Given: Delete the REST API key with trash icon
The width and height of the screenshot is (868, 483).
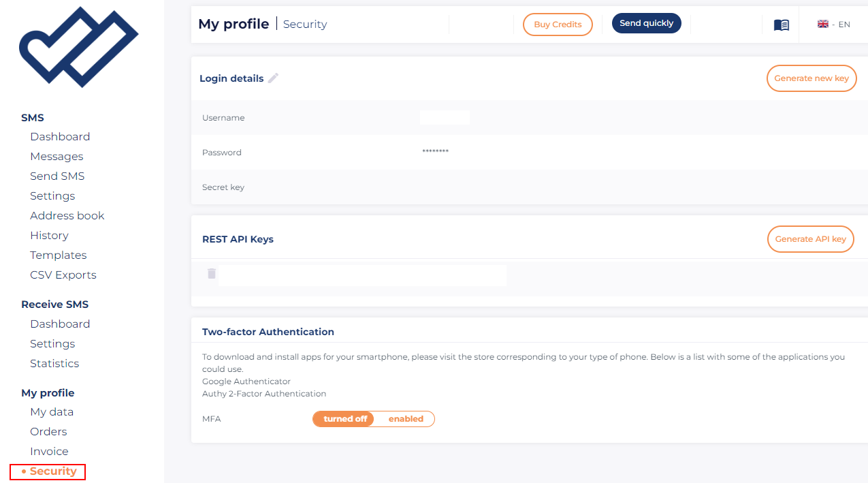Looking at the screenshot, I should (x=212, y=274).
